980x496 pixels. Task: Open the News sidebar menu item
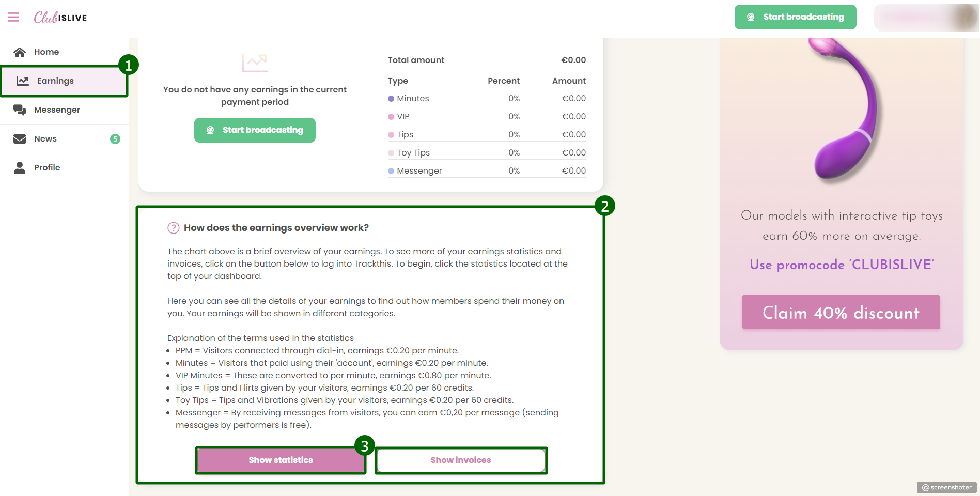point(45,139)
